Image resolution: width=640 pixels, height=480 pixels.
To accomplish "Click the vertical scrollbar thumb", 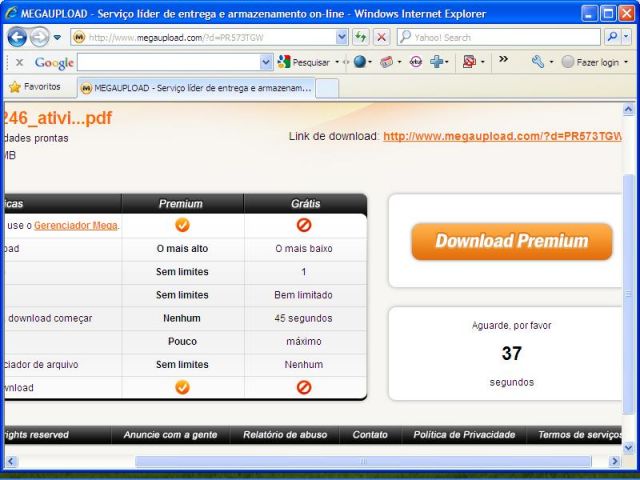I will click(x=629, y=294).
